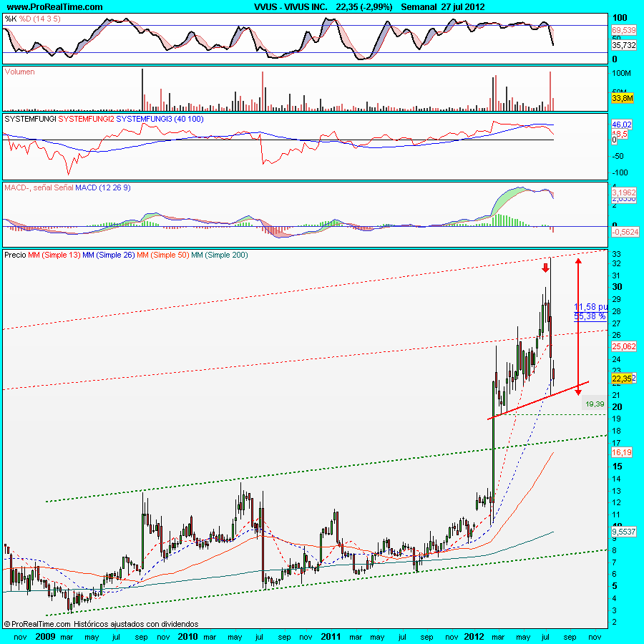Image resolution: width=644 pixels, height=644 pixels.
Task: Click the 33,8M volume value tag
Action: (623, 98)
